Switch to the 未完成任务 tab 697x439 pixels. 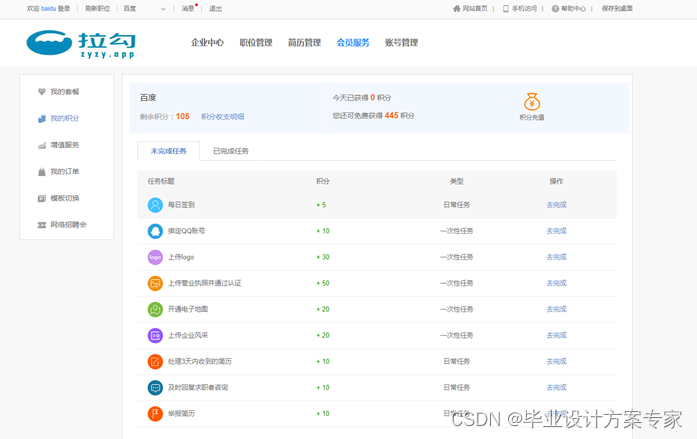(168, 151)
